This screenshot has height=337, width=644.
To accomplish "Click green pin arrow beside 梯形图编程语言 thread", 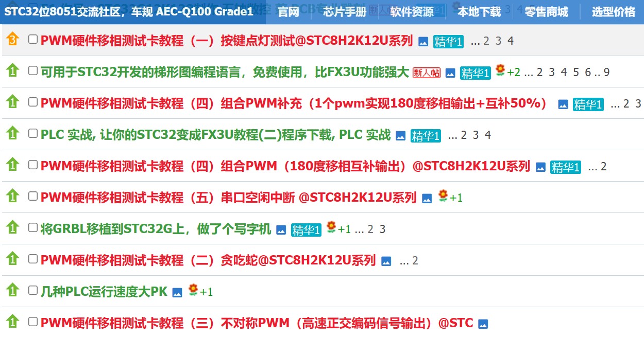I will point(12,71).
